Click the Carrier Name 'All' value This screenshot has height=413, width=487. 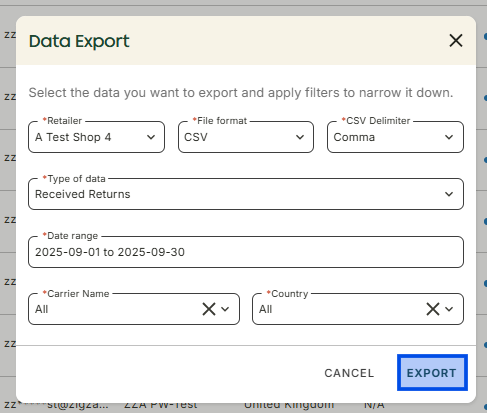pos(42,309)
